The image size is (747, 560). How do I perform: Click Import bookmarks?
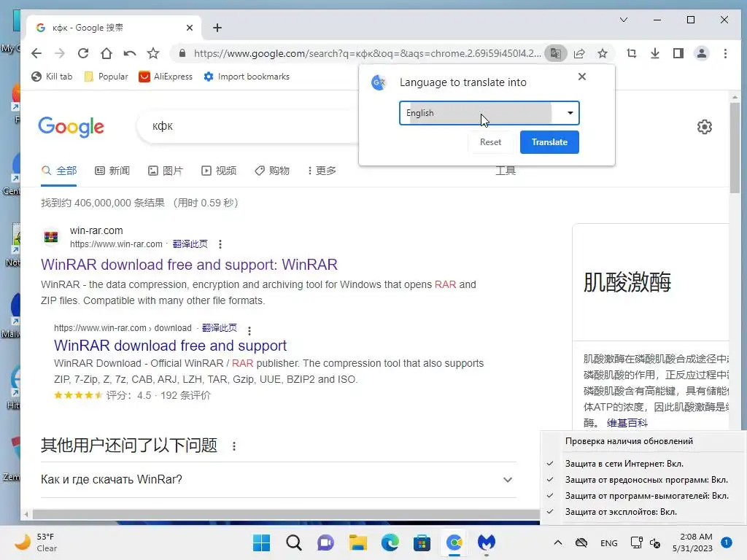[247, 77]
